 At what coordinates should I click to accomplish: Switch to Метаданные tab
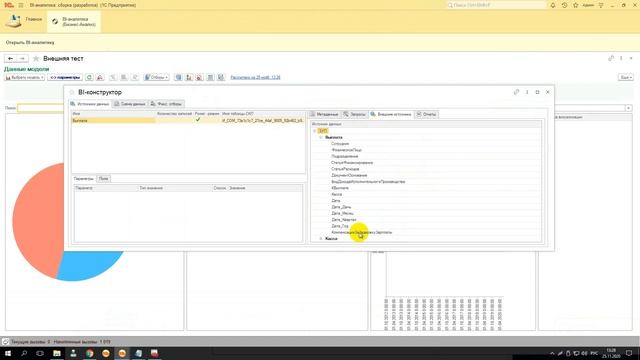pyautogui.click(x=324, y=114)
